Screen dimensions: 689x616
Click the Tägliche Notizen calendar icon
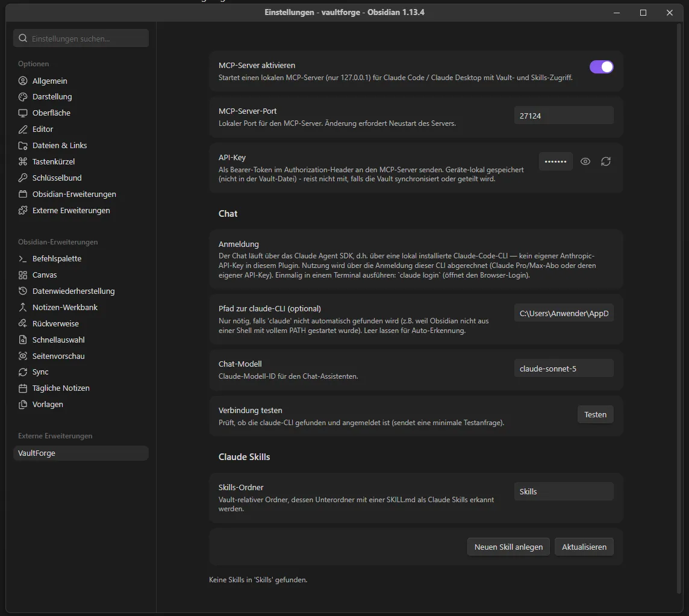23,388
